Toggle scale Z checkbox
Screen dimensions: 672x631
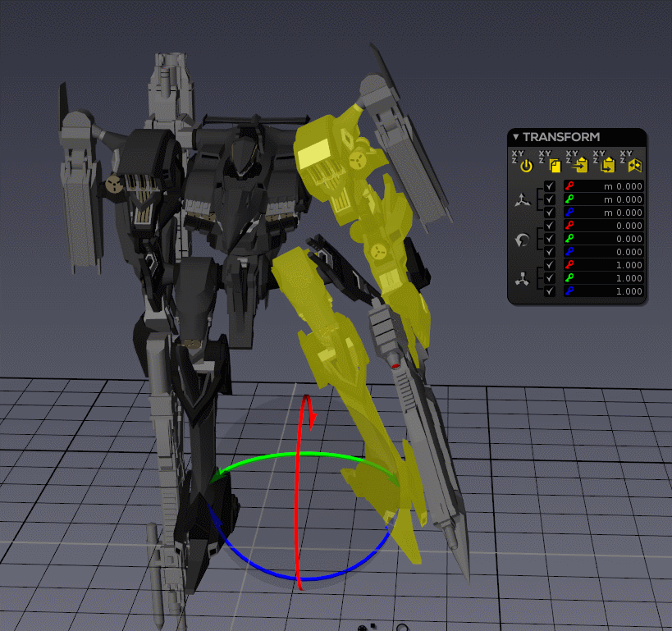click(550, 291)
